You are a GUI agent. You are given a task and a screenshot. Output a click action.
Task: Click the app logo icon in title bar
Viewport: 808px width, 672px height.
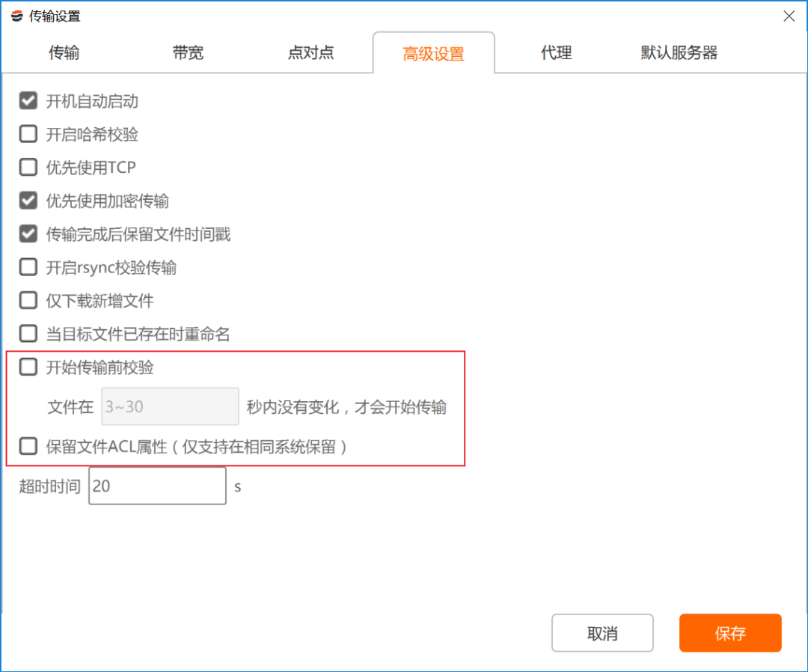coord(15,15)
